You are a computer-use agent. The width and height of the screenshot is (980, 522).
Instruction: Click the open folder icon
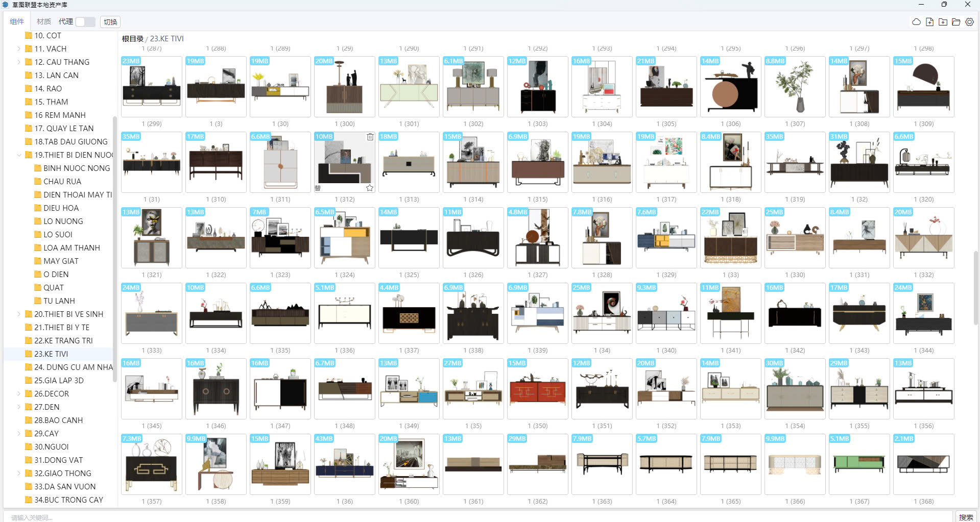(956, 22)
